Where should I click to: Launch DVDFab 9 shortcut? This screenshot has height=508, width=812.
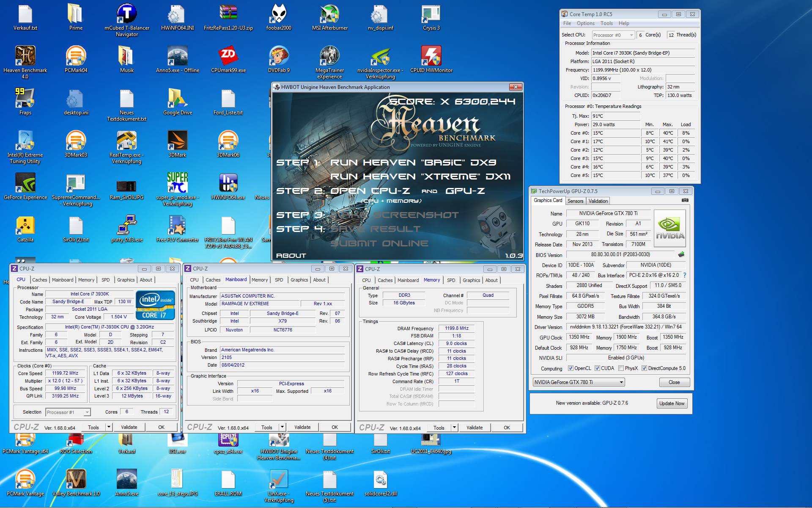(x=279, y=59)
